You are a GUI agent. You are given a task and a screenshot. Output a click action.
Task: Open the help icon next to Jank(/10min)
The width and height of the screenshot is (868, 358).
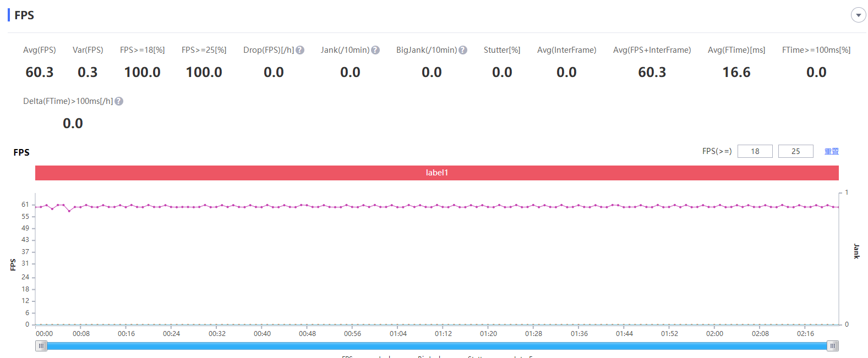(x=375, y=50)
